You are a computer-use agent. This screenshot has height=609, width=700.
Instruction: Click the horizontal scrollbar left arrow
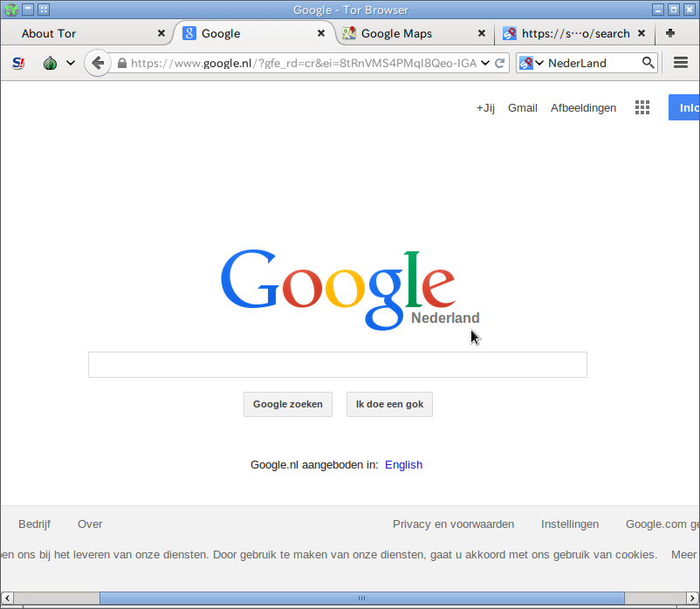[7, 598]
